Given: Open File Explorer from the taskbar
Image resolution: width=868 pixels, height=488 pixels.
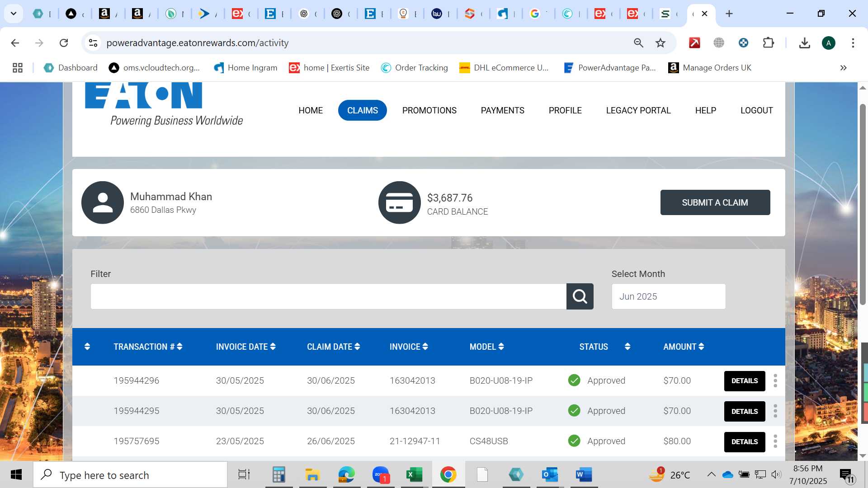Looking at the screenshot, I should (312, 474).
